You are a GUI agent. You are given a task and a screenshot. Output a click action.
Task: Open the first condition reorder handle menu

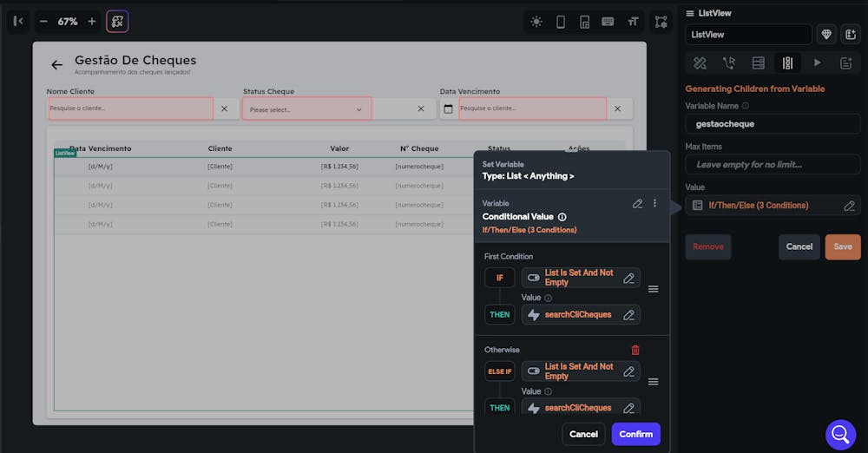pos(654,289)
